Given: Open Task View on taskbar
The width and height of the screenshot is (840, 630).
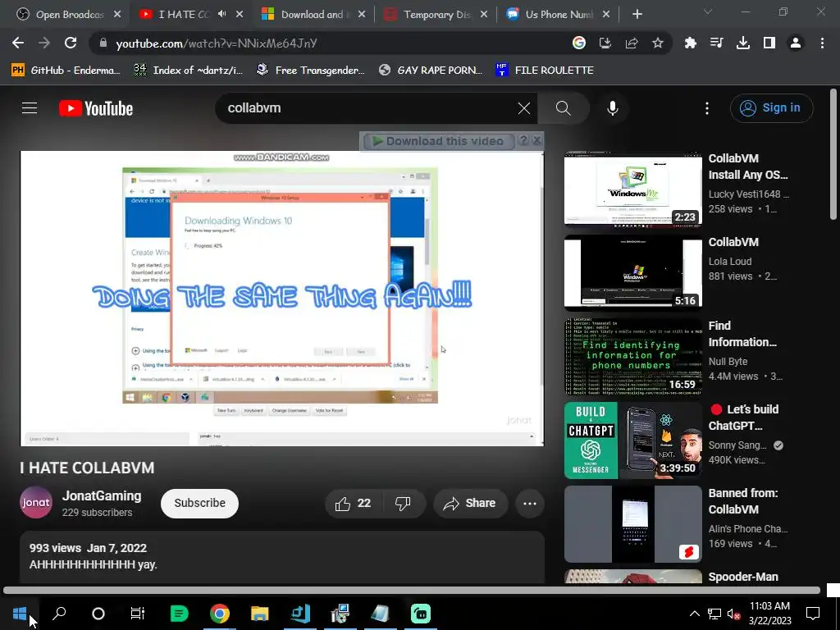Looking at the screenshot, I should pyautogui.click(x=138, y=614).
